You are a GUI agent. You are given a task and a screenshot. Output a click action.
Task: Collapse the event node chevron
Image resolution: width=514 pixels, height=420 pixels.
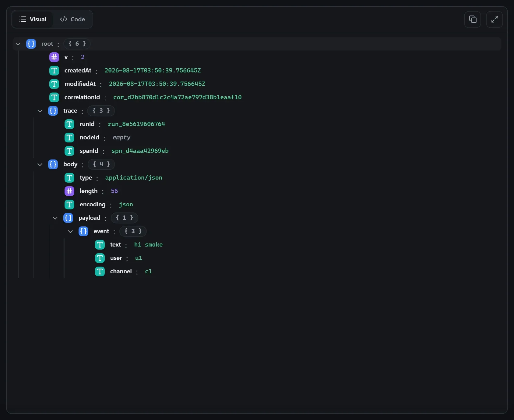(x=70, y=231)
